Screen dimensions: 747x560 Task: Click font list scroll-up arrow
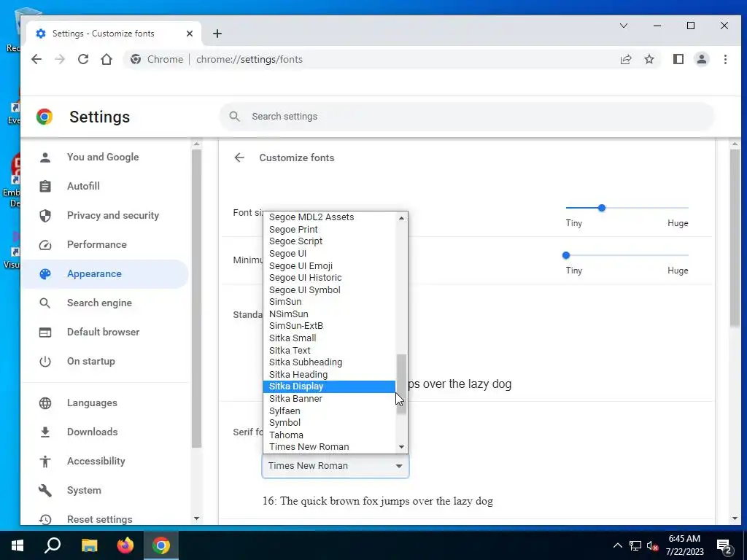(x=402, y=217)
